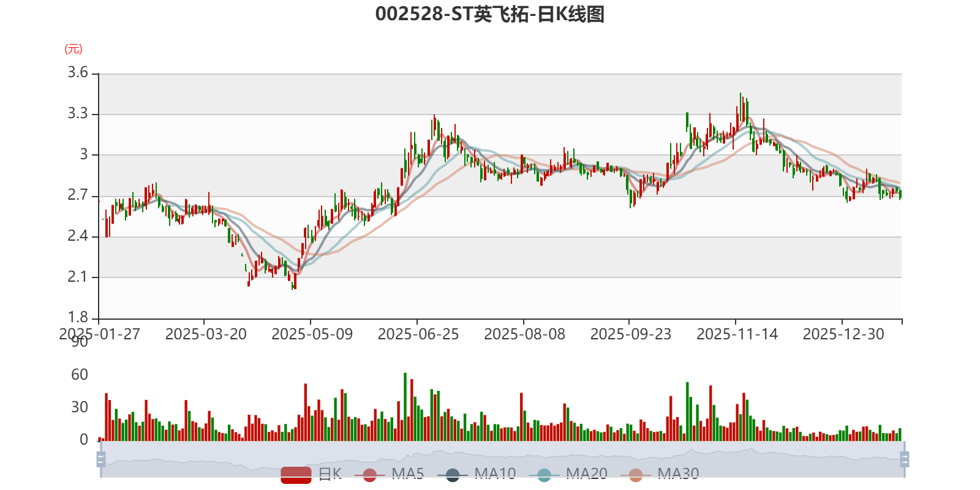Click the 2025-11-14 date axis label

737,334
